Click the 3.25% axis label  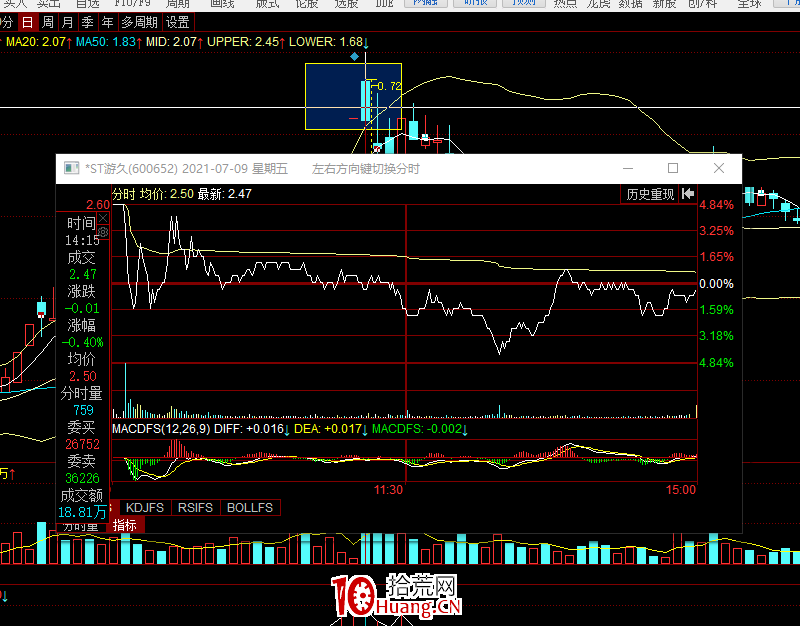pyautogui.click(x=716, y=231)
